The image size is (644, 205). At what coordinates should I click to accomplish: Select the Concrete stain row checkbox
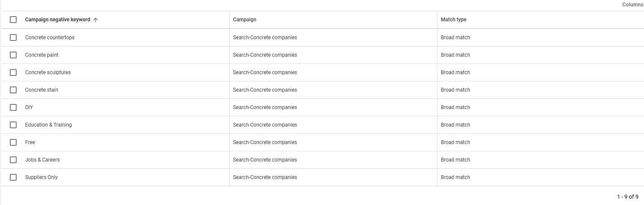(13, 90)
